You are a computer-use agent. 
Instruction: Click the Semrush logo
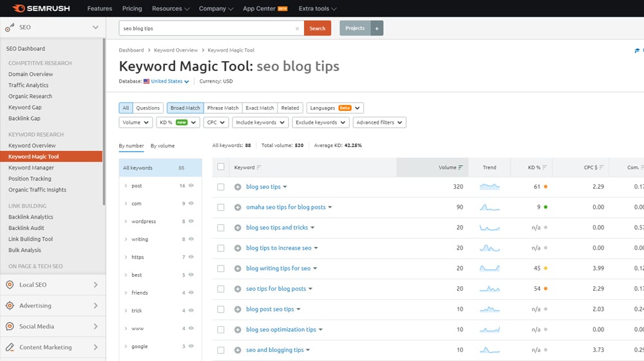pos(41,8)
